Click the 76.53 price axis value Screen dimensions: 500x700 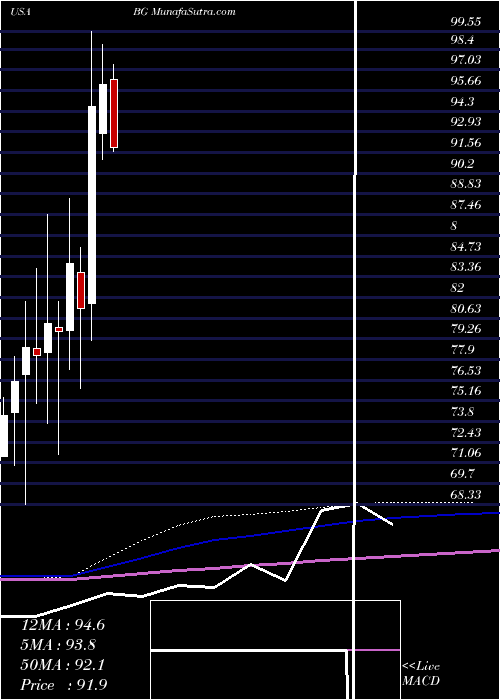coord(466,371)
